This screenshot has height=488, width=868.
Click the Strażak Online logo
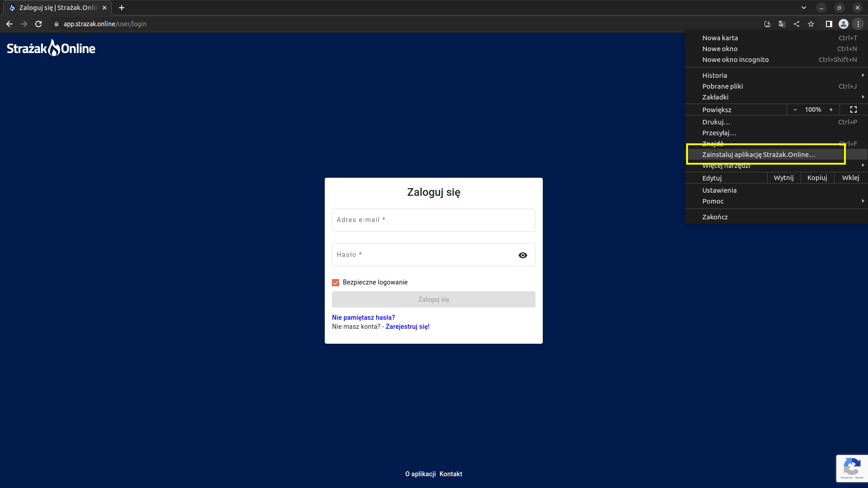51,48
